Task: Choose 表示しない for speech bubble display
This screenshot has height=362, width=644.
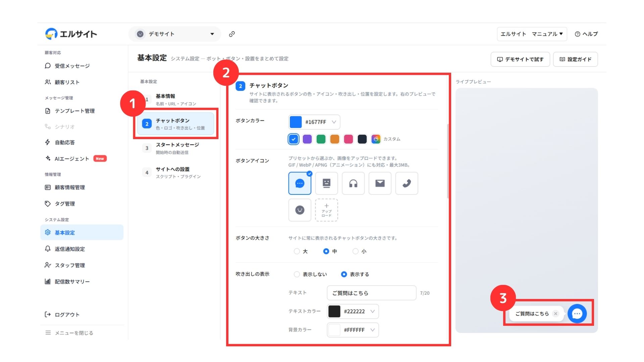Action: click(310, 274)
